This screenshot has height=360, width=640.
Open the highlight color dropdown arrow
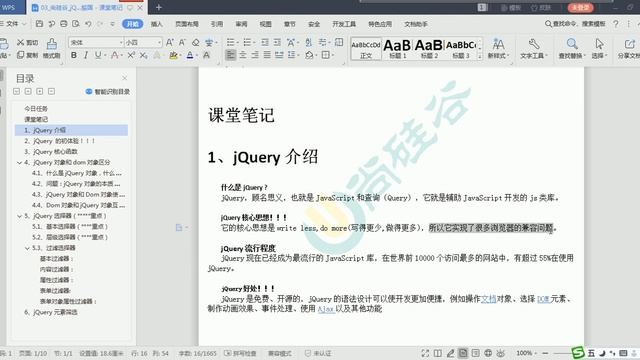pyautogui.click(x=180, y=55)
